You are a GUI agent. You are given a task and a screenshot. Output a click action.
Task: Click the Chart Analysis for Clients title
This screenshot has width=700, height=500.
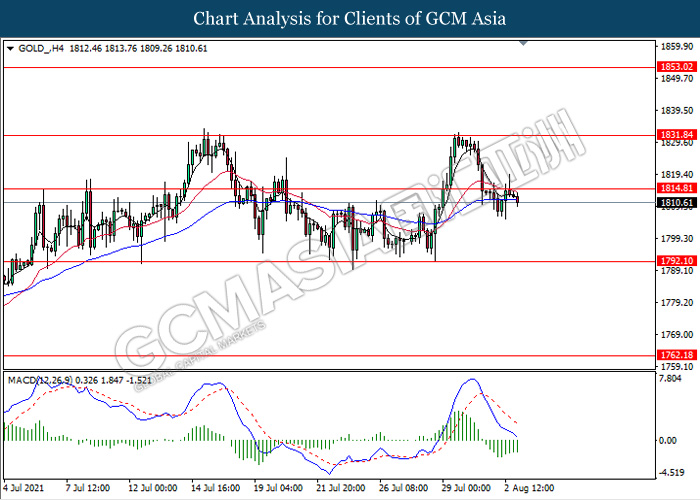pyautogui.click(x=350, y=19)
